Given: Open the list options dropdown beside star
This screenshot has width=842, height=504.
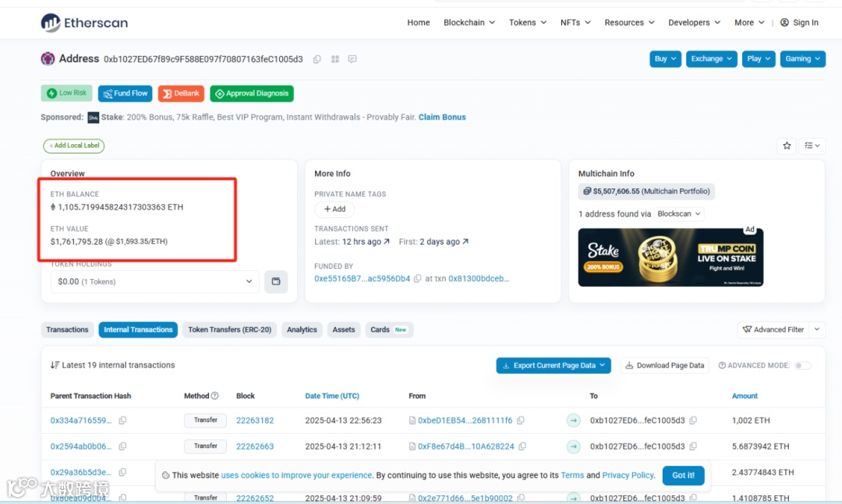Looking at the screenshot, I should (812, 146).
